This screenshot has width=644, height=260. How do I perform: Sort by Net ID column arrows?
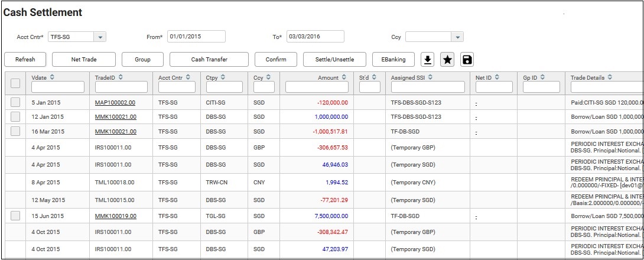click(x=497, y=77)
